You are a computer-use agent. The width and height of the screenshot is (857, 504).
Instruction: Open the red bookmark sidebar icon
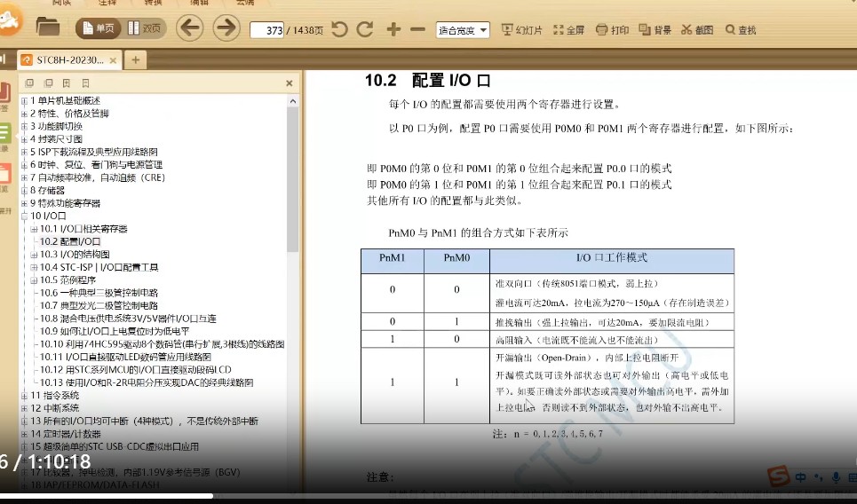[4, 94]
